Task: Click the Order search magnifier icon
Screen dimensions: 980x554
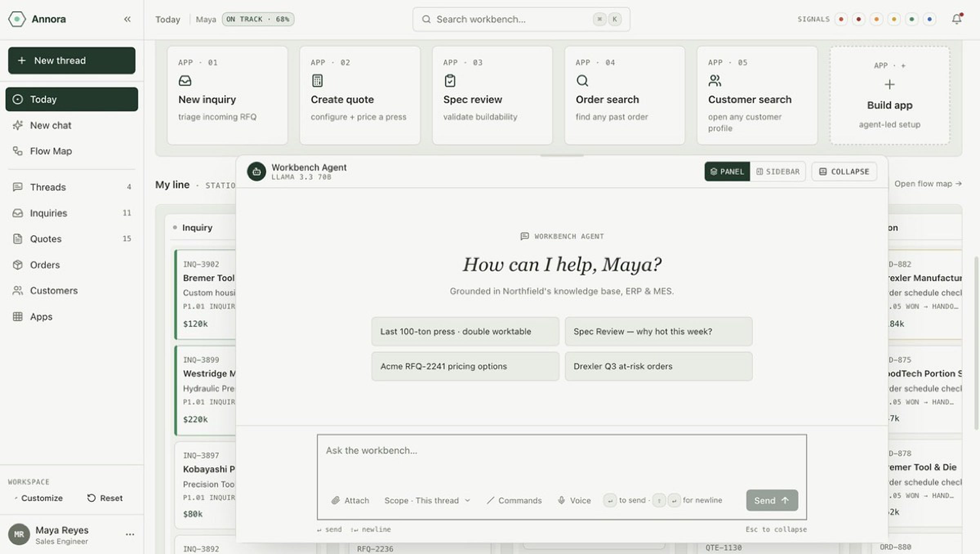Action: click(582, 80)
